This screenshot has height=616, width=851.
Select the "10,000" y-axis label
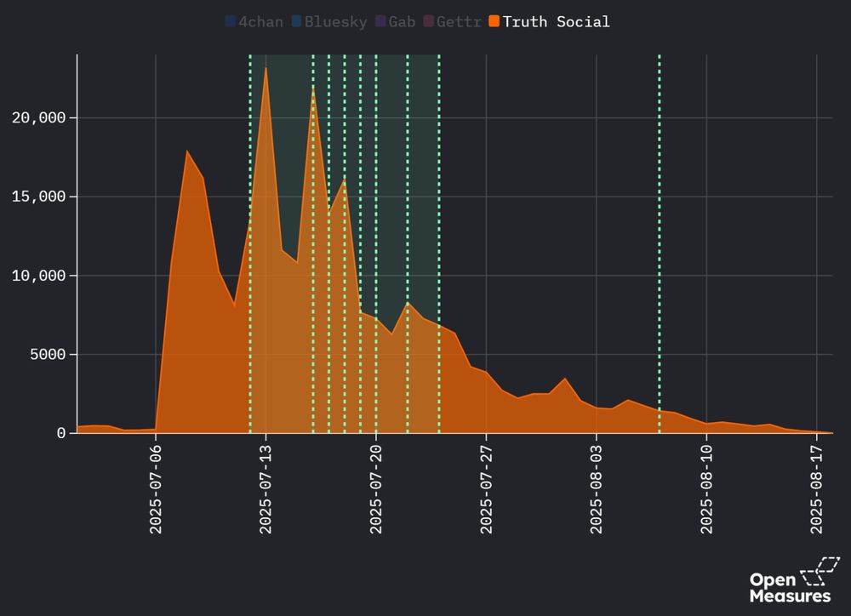point(38,276)
